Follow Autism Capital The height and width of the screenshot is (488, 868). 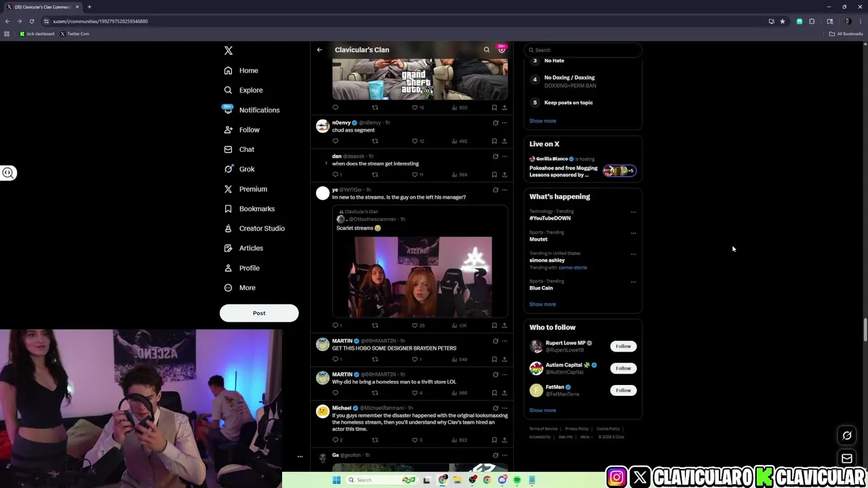click(x=623, y=368)
